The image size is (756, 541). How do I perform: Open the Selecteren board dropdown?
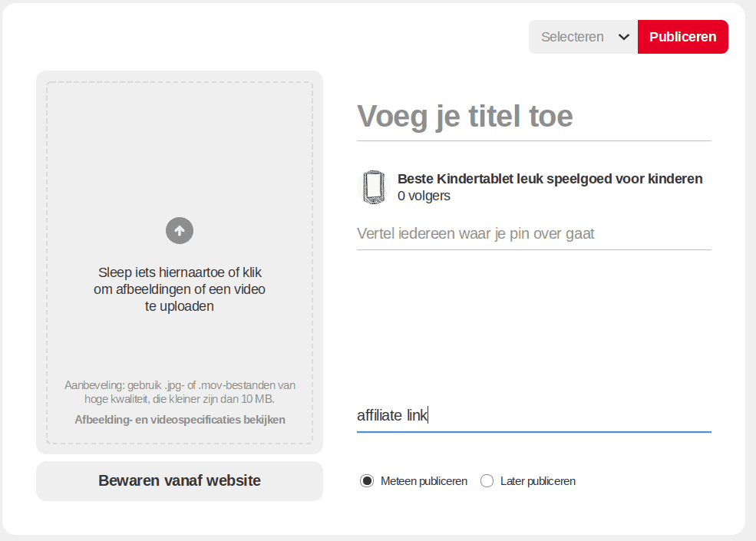[583, 37]
